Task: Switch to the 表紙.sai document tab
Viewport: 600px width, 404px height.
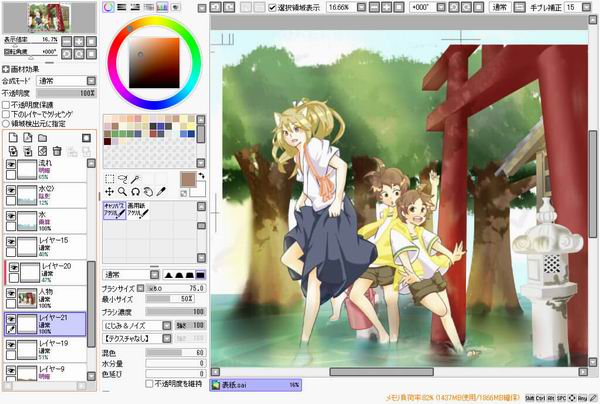Action: tap(256, 385)
